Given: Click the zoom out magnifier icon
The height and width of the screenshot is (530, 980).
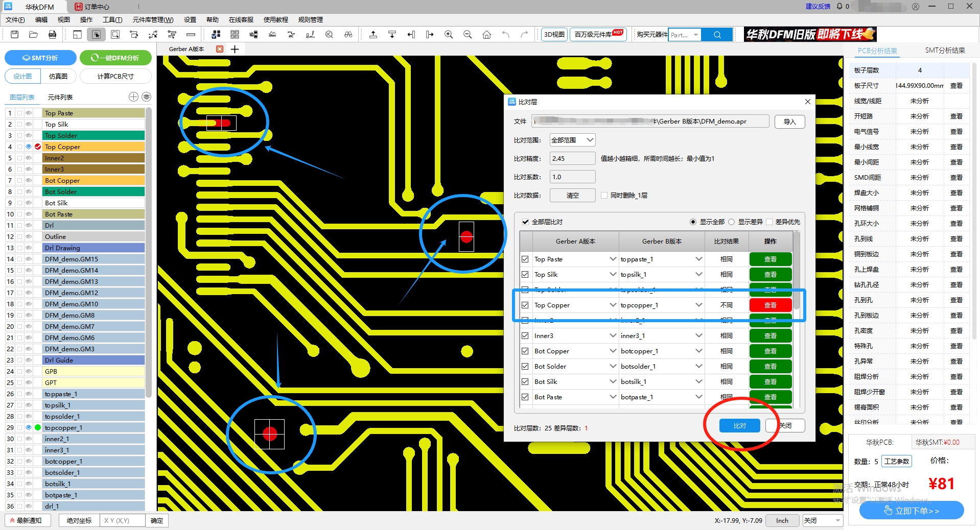Looking at the screenshot, I should (x=468, y=35).
